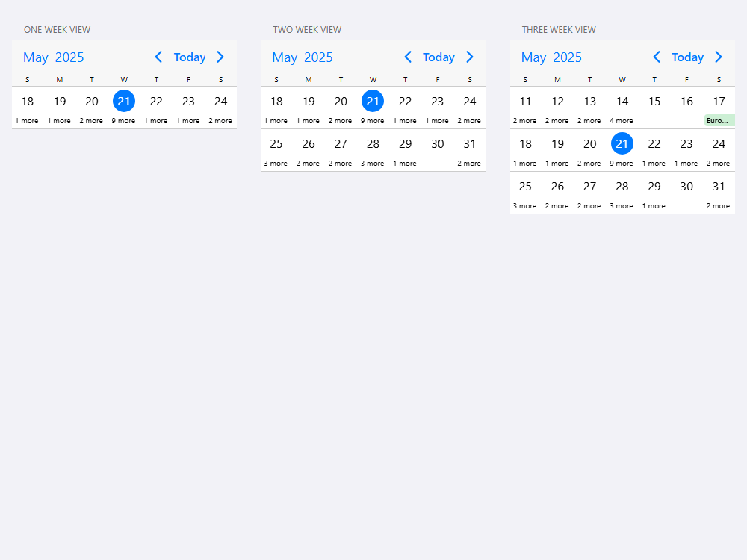This screenshot has width=747, height=560.
Task: Select day 28 in three week view
Action: tap(622, 186)
